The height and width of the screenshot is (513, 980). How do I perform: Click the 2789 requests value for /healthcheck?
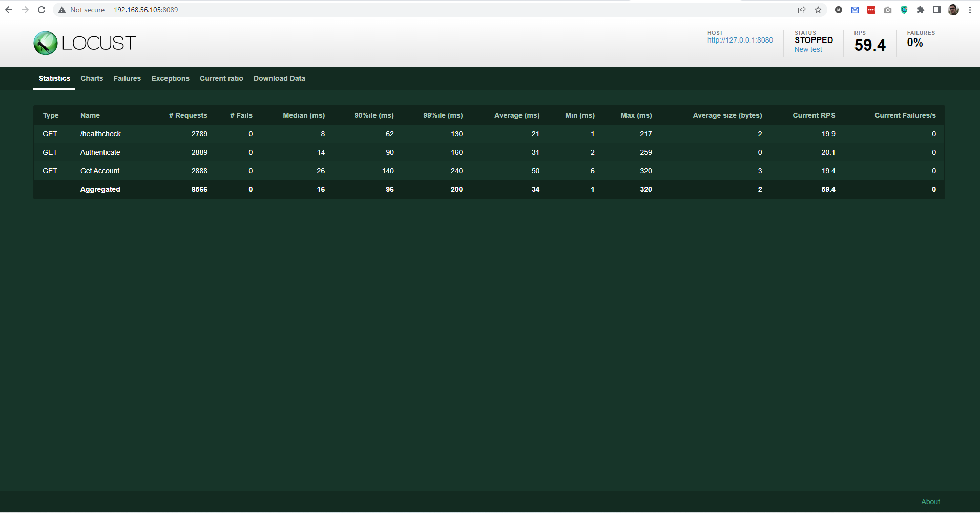199,134
